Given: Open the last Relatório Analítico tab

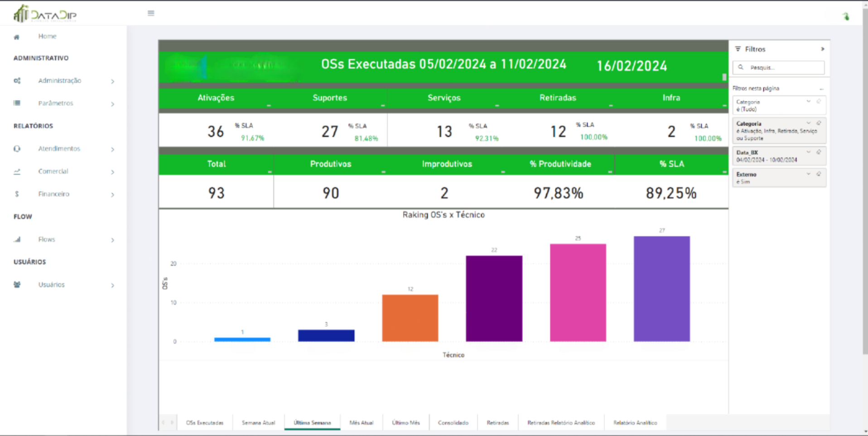Looking at the screenshot, I should click(635, 422).
